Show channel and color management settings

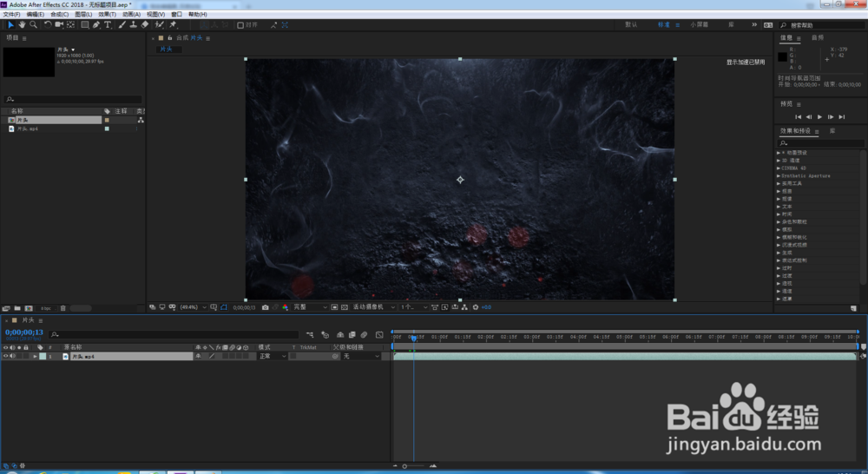285,307
